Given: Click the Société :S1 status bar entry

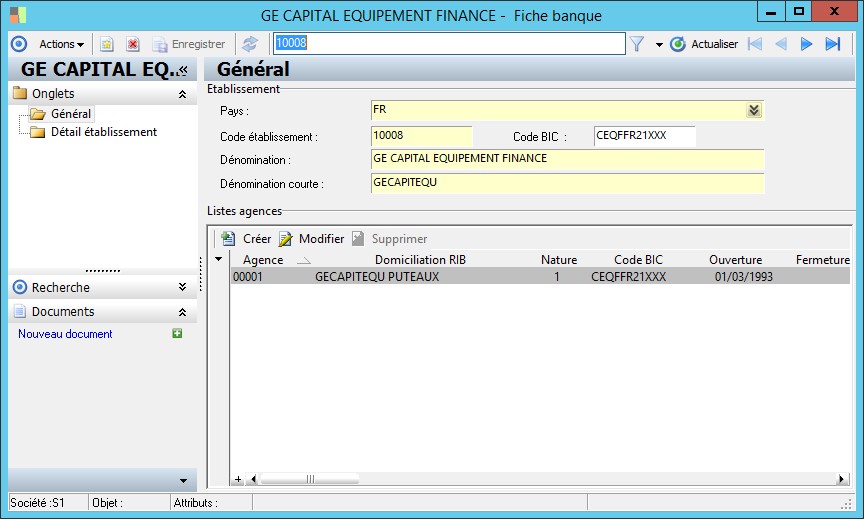Looking at the screenshot, I should click(x=37, y=503).
